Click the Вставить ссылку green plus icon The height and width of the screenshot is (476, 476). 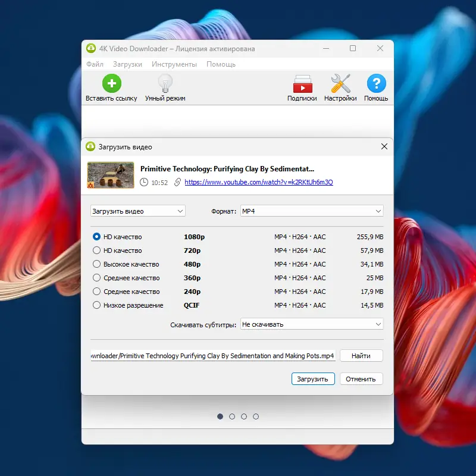[112, 83]
